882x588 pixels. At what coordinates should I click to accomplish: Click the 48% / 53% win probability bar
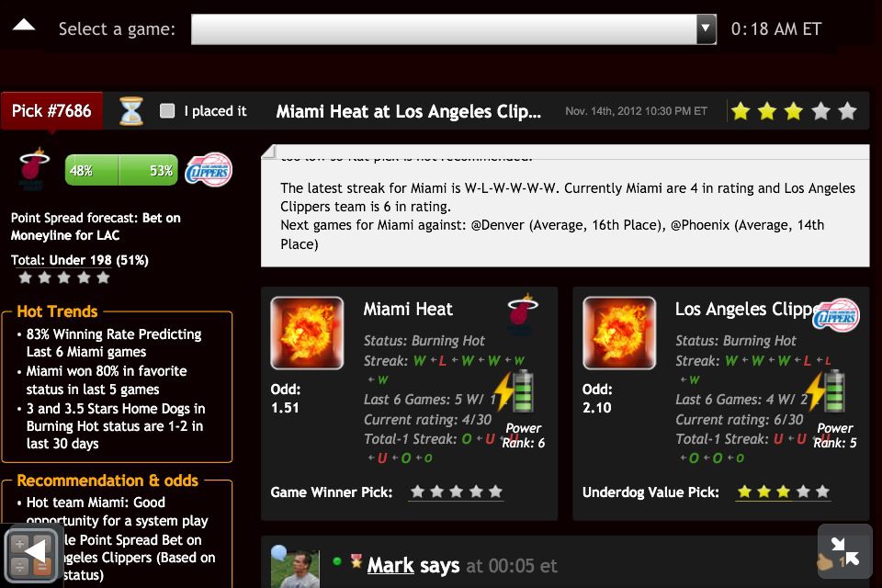(121, 170)
